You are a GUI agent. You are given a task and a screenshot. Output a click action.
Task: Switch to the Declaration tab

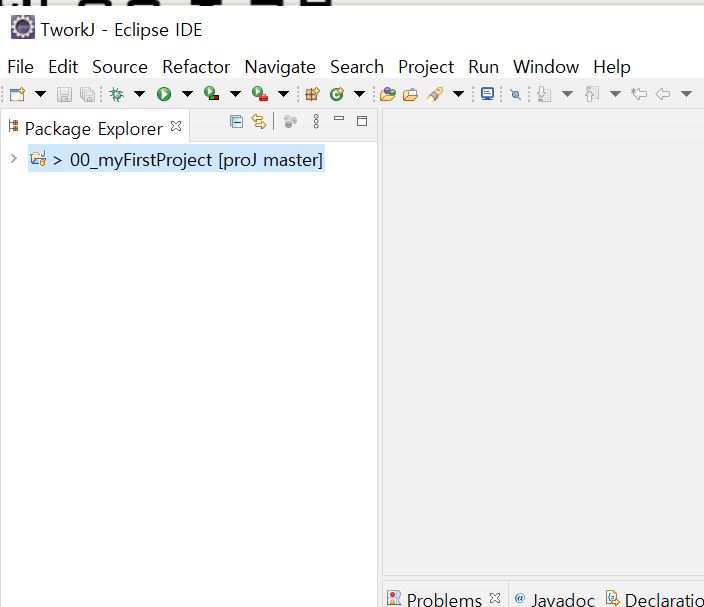pyautogui.click(x=655, y=599)
